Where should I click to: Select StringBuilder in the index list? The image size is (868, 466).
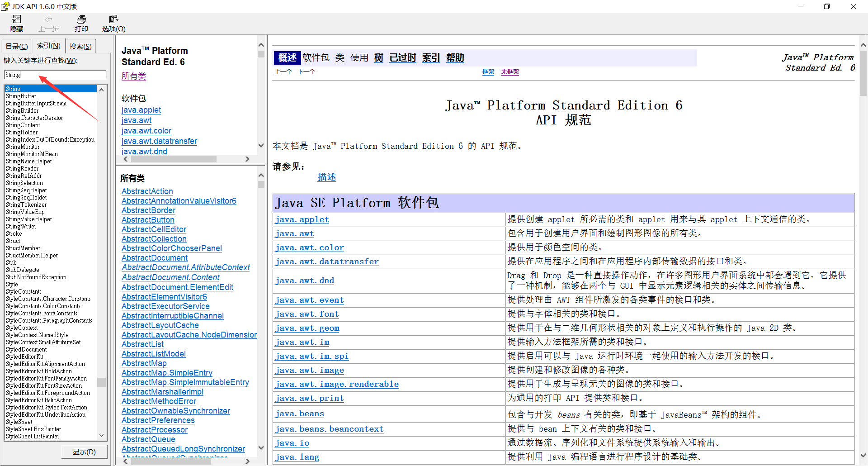coord(22,110)
